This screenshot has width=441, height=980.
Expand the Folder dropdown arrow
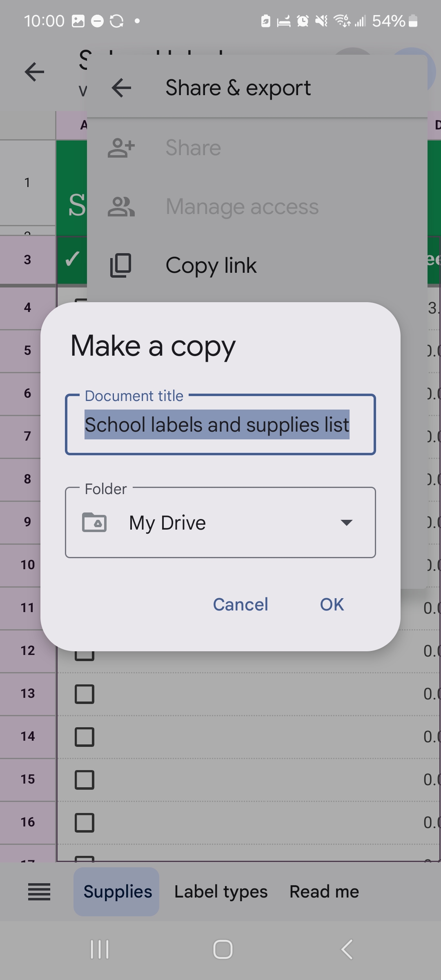tap(346, 523)
